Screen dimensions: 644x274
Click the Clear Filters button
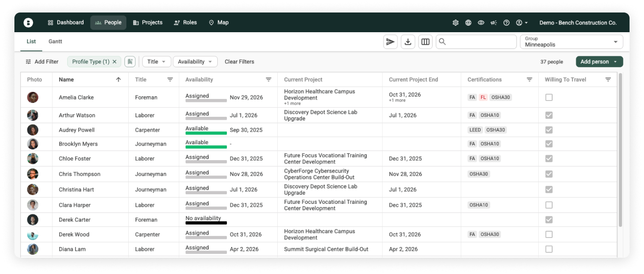[x=239, y=62]
